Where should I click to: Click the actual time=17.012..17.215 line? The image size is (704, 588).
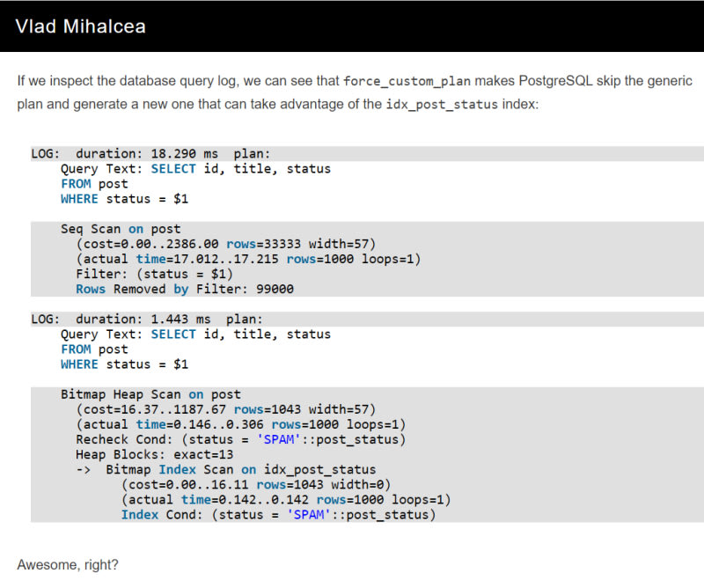(x=248, y=259)
